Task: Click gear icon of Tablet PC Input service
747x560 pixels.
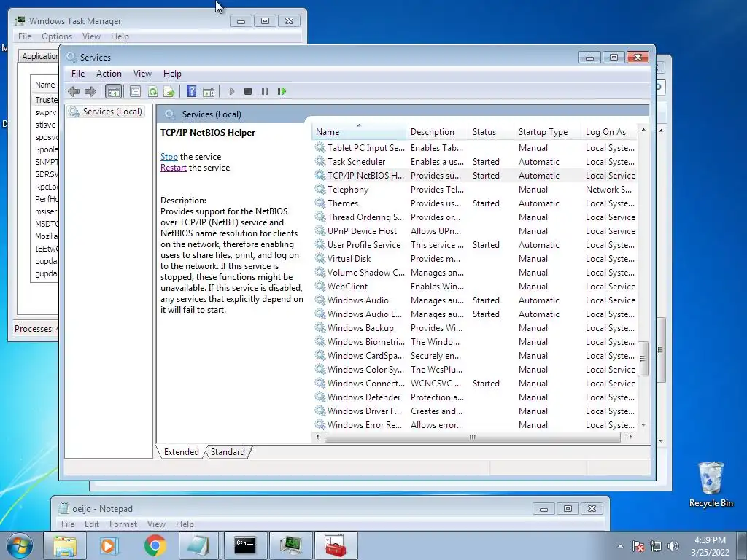Action: tap(320, 148)
